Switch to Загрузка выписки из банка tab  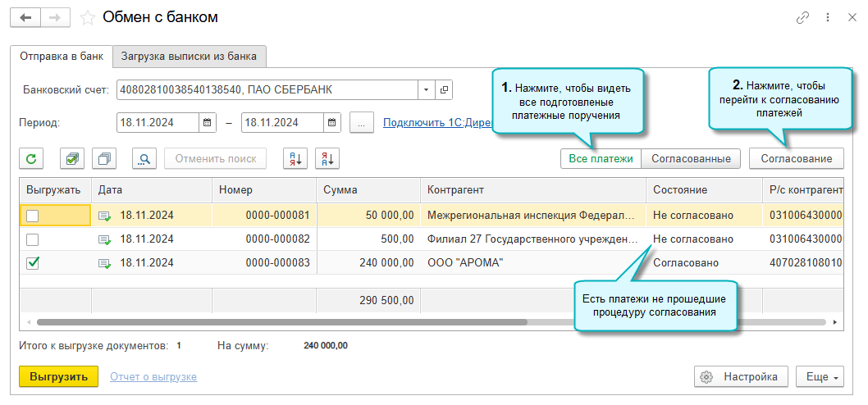coord(190,56)
